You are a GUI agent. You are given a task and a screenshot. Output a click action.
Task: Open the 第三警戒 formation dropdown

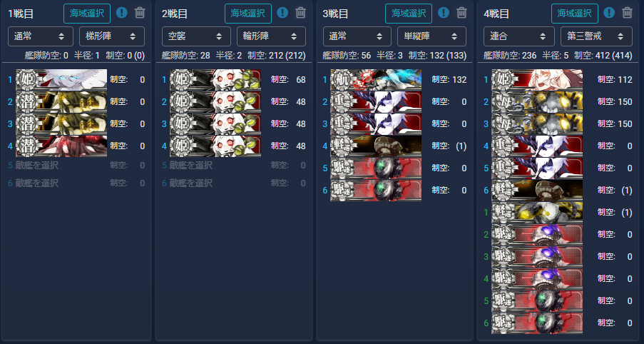[596, 36]
